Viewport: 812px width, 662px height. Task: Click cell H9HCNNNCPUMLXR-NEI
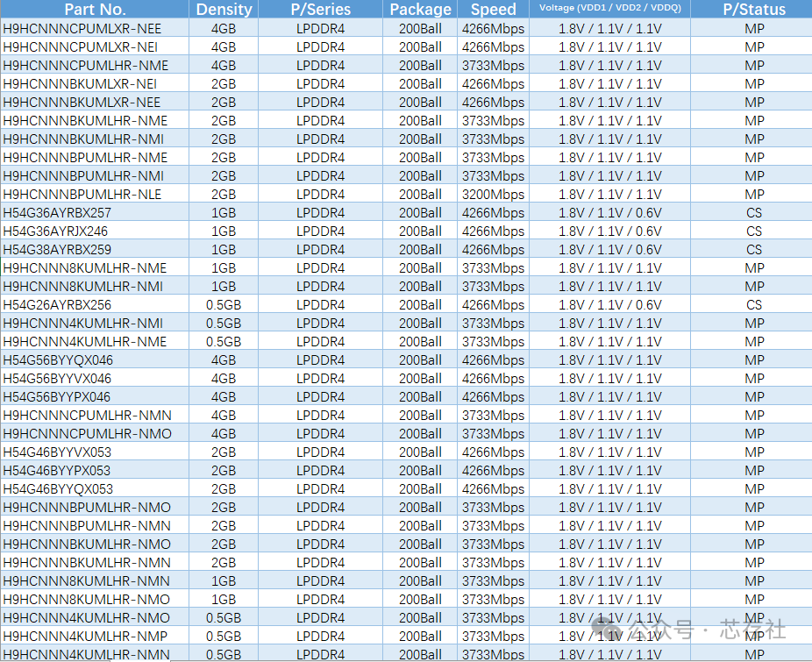pos(95,47)
